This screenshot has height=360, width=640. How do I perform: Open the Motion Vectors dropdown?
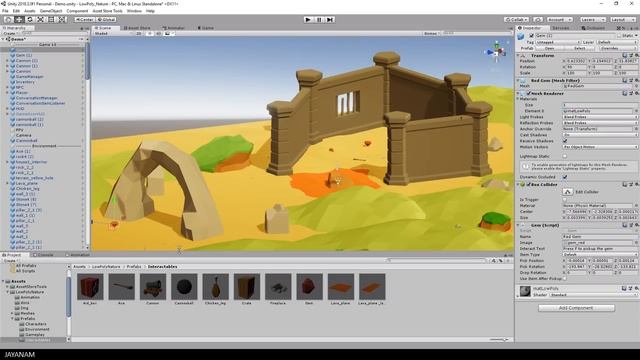coord(600,147)
